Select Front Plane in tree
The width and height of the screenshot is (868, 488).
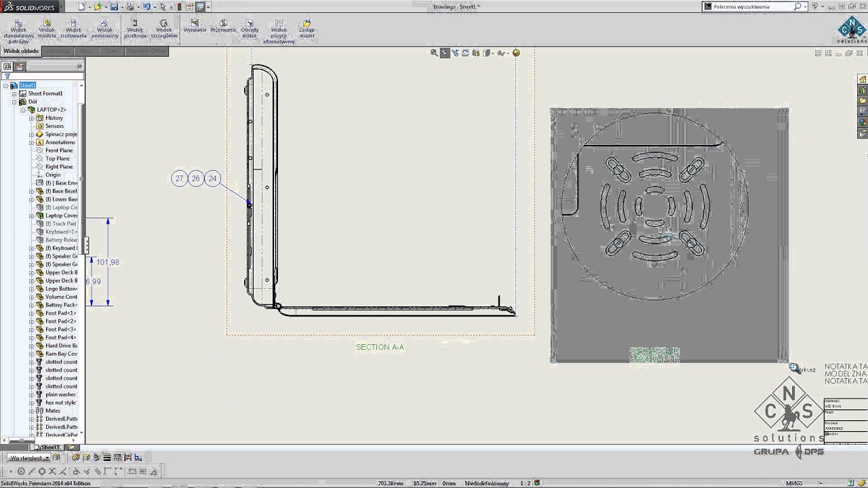[x=58, y=150]
